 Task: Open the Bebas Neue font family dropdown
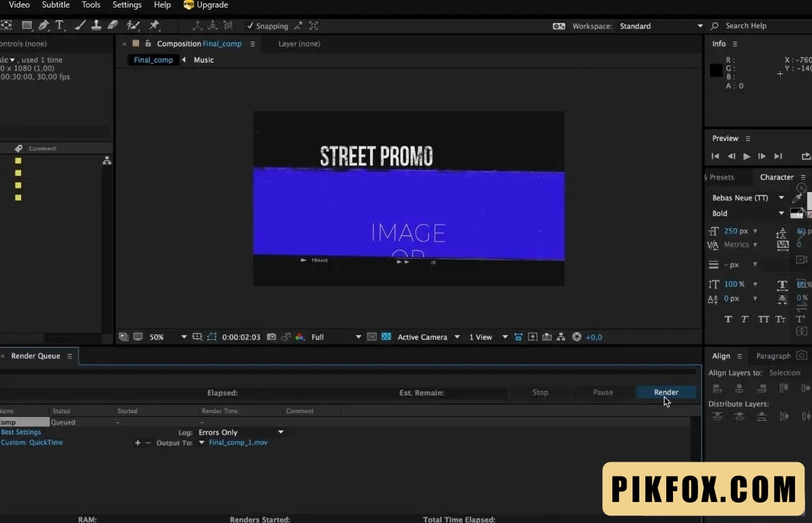pos(747,197)
